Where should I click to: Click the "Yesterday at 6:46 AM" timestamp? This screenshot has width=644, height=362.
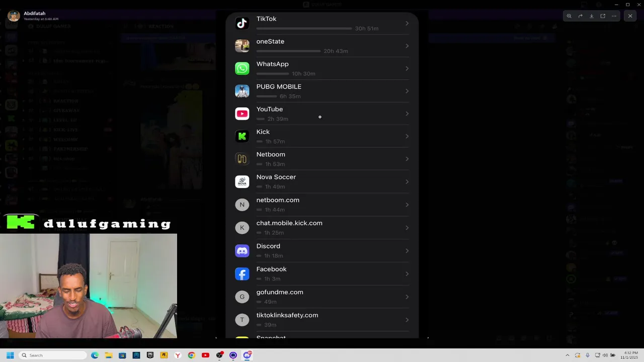[x=41, y=19]
